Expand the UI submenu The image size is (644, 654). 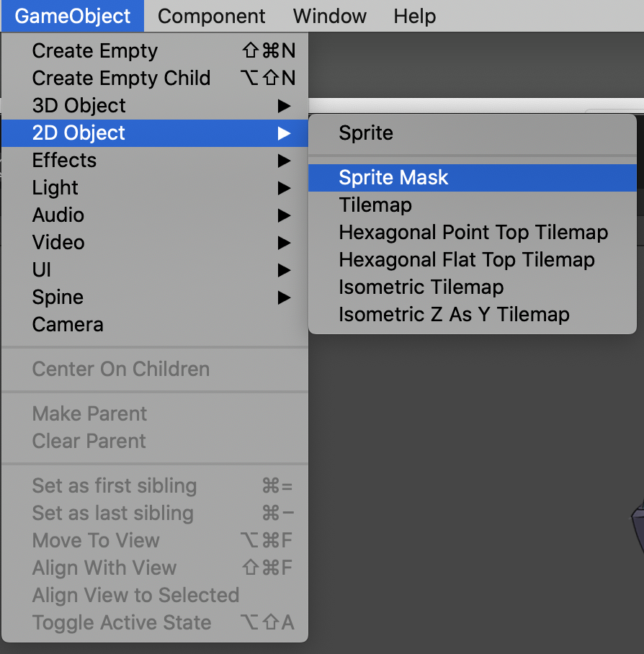[x=42, y=270]
